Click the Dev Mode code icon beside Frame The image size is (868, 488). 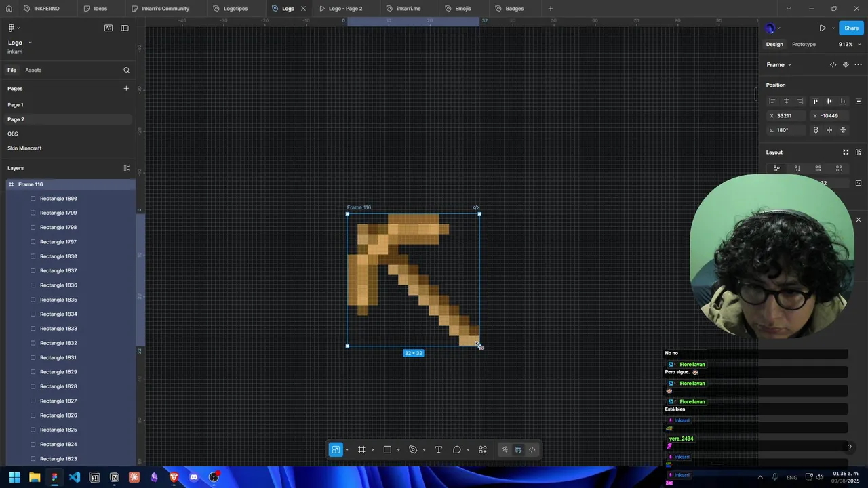pyautogui.click(x=833, y=65)
